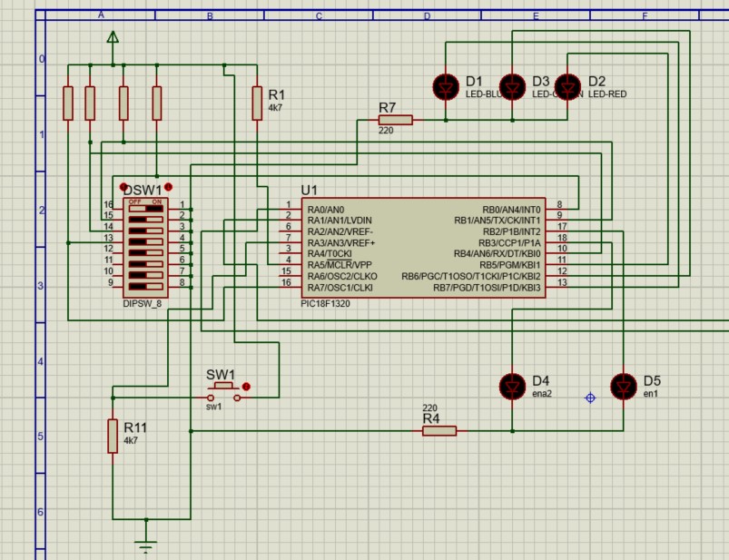Select the green LED D3

click(x=514, y=86)
